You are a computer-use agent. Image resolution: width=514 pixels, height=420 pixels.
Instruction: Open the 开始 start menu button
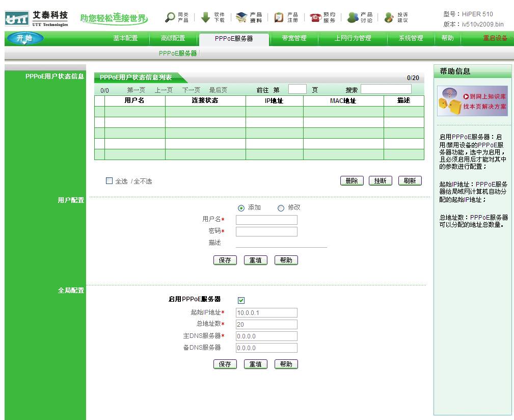[x=24, y=38]
